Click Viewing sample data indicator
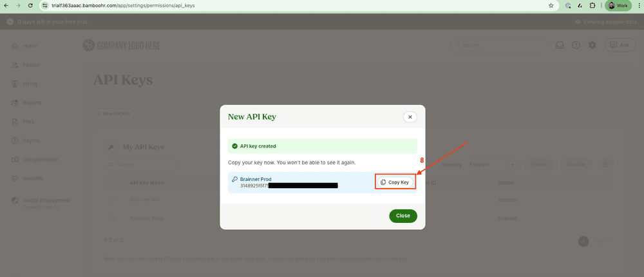Screen dimensions: 644x277 pos(607,21)
